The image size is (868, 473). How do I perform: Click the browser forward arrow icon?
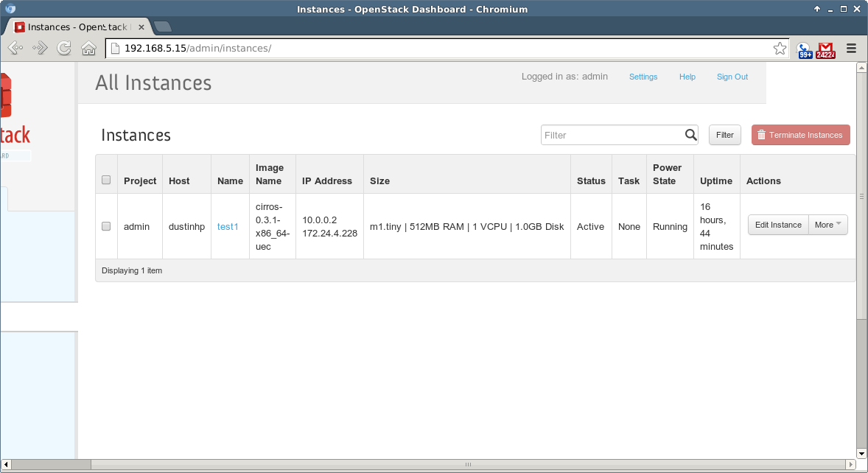[40, 49]
